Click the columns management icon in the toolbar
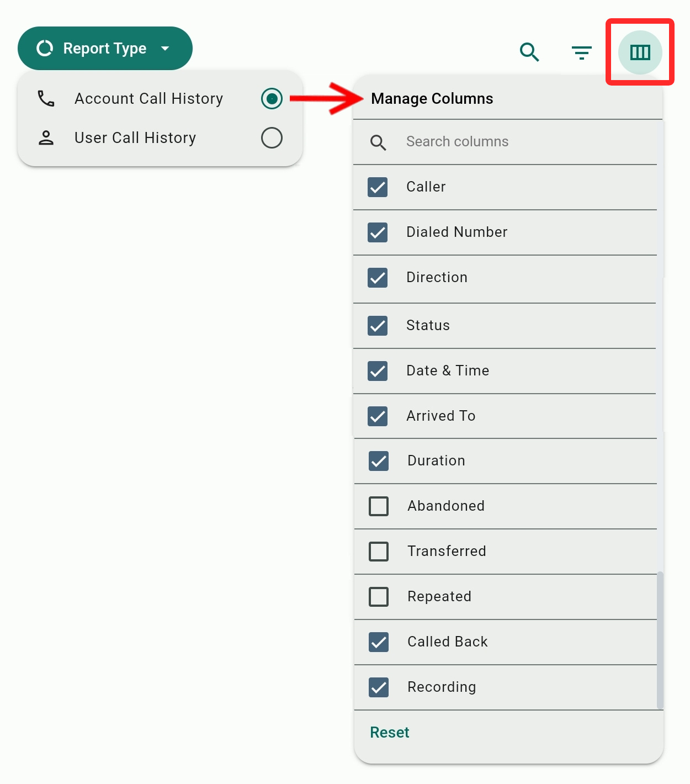Image resolution: width=690 pixels, height=784 pixels. [639, 52]
